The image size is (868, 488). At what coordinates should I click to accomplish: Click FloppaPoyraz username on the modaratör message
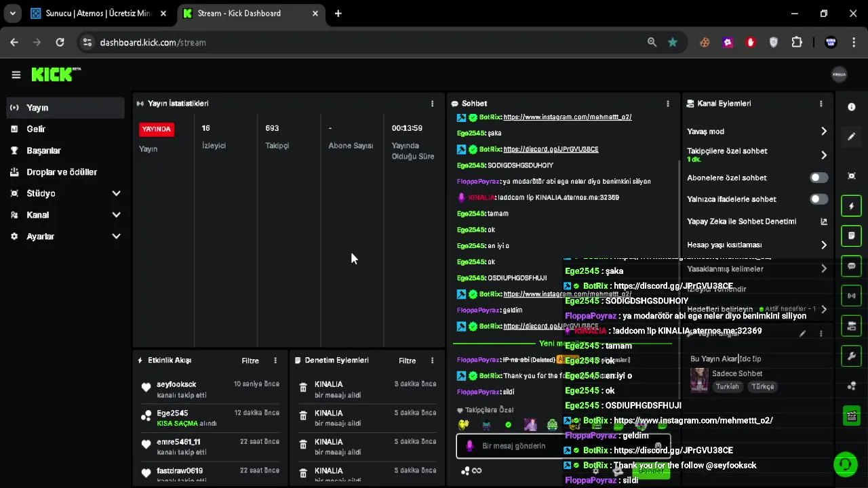(x=478, y=182)
